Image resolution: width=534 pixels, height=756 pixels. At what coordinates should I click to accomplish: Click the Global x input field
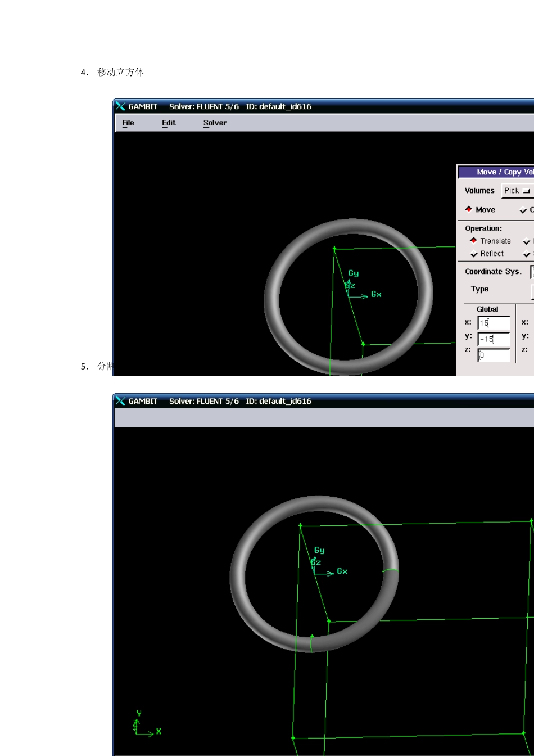click(494, 323)
